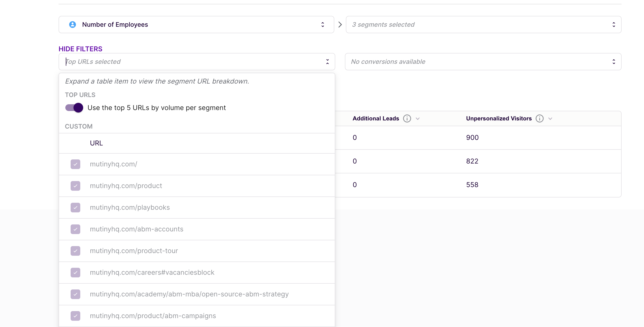Sort by Additional Leads using its chevron
644x327 pixels.
tap(418, 119)
